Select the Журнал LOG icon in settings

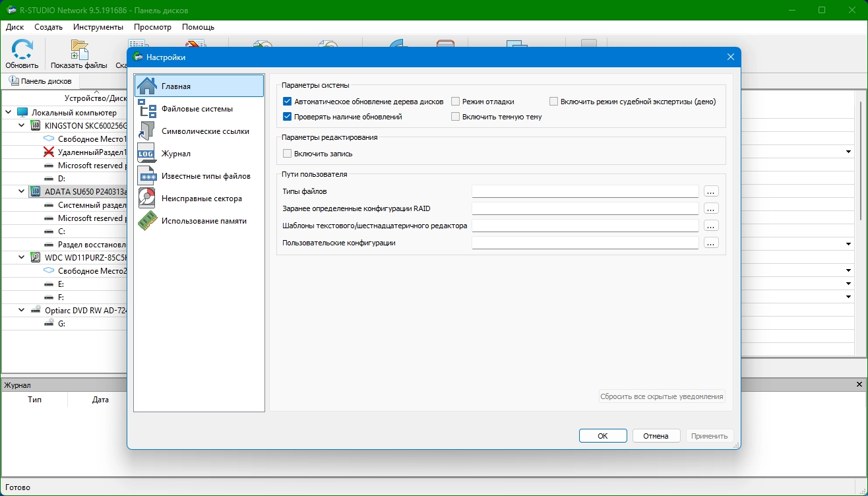146,154
